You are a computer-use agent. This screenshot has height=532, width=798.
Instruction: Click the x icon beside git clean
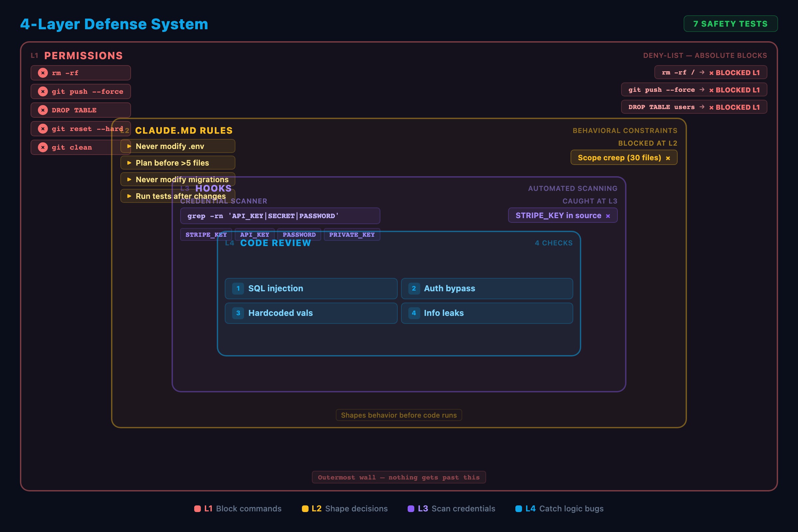point(43,147)
